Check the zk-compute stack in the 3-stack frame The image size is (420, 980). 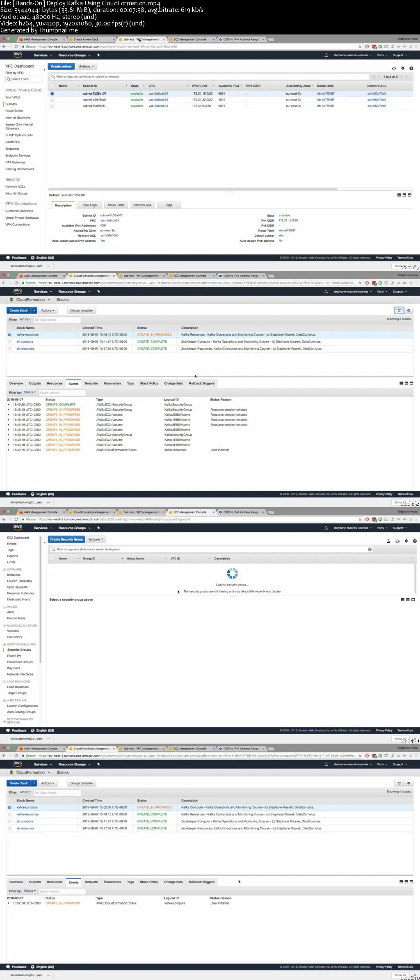tap(9, 342)
